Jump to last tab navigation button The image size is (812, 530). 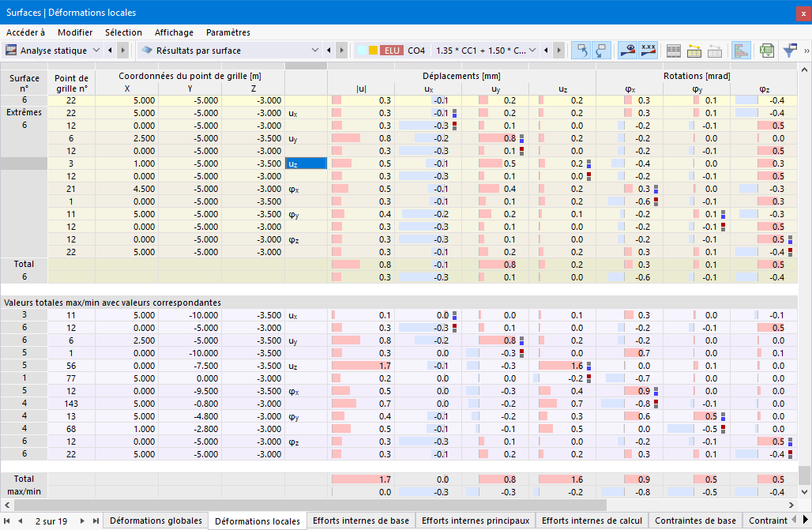tap(96, 521)
